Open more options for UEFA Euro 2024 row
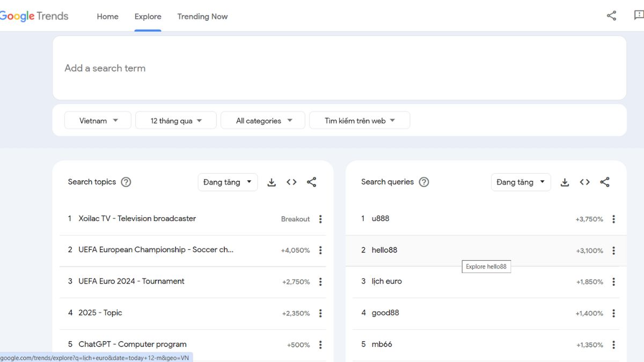Viewport: 644px width, 362px height. pos(320,282)
